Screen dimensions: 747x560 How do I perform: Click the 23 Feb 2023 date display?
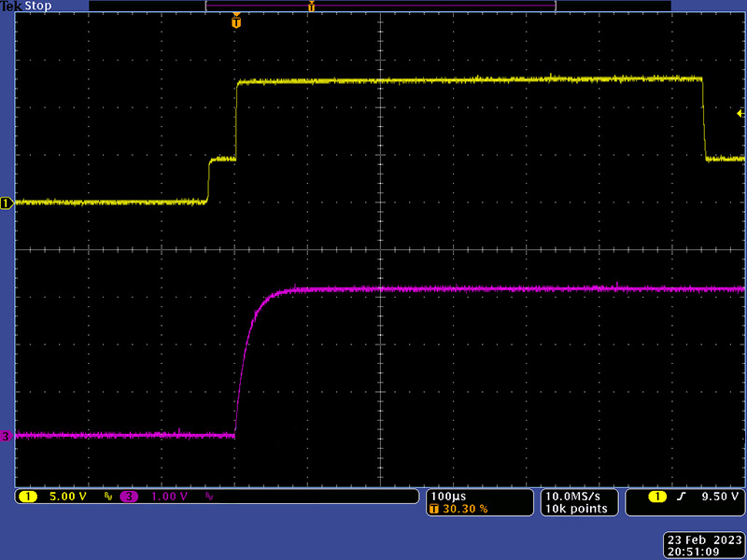click(x=704, y=539)
